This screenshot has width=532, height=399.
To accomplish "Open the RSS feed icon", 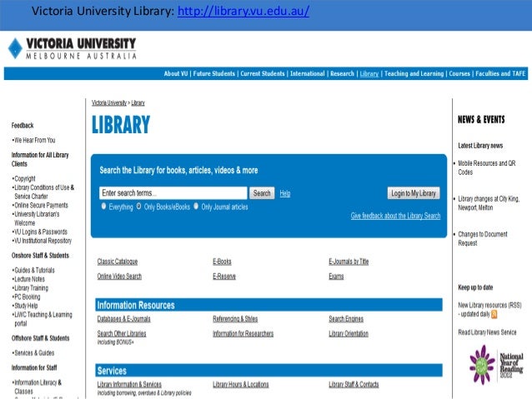I will point(494,314).
